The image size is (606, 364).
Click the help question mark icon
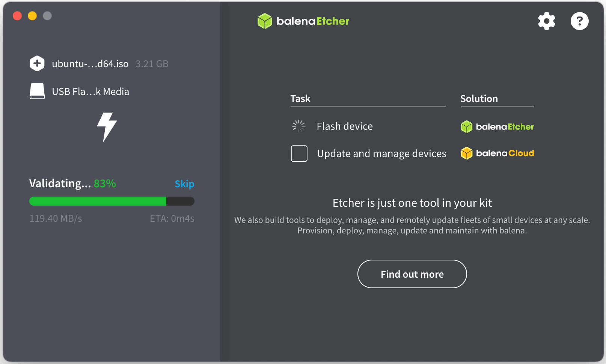[x=579, y=21]
